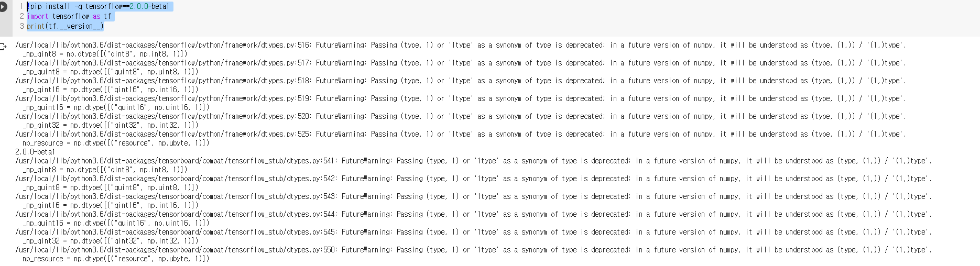This screenshot has height=266, width=980.
Task: Run the code cell with the play button
Action: pyautogui.click(x=3, y=7)
